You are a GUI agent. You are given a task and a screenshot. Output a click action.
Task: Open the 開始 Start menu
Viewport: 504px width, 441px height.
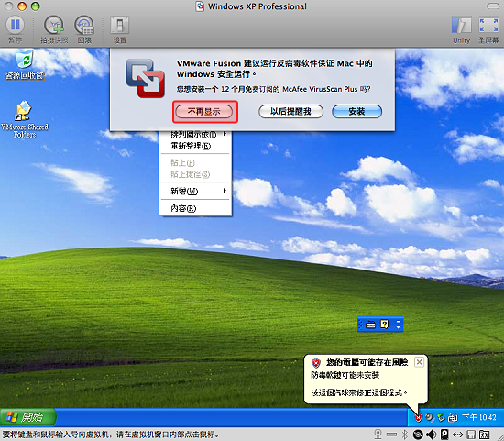tap(28, 417)
